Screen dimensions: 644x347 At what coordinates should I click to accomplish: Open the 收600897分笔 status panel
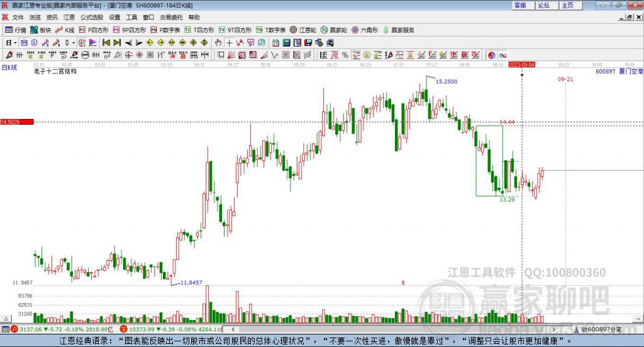597,329
